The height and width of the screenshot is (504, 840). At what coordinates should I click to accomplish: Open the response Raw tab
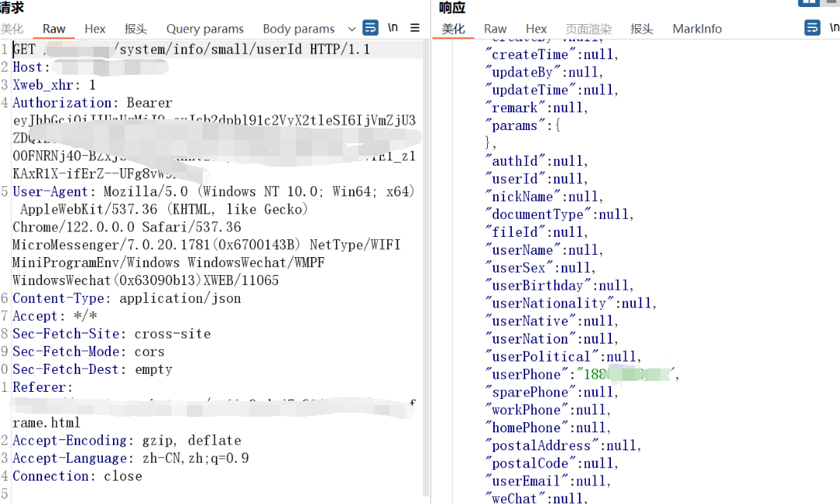point(495,29)
